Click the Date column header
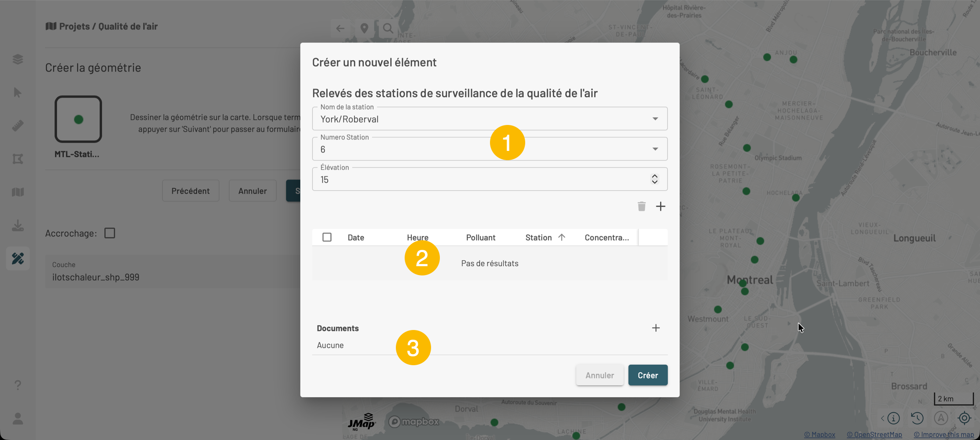This screenshot has height=440, width=980. (x=355, y=238)
